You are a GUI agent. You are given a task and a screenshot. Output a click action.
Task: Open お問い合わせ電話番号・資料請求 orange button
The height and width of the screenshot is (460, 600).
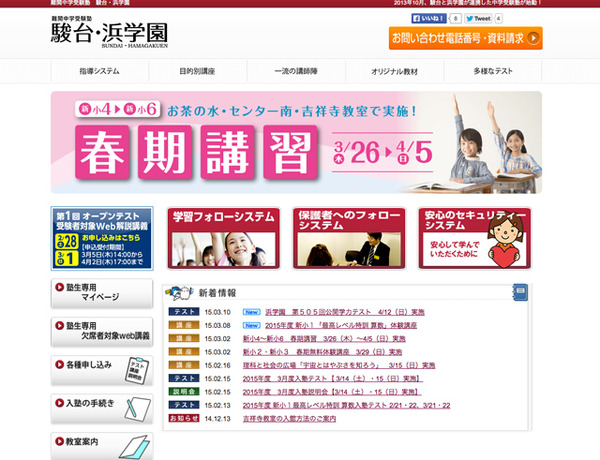tap(465, 38)
